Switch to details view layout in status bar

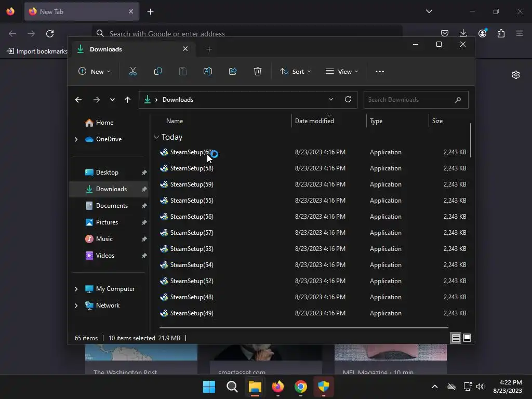(x=456, y=338)
